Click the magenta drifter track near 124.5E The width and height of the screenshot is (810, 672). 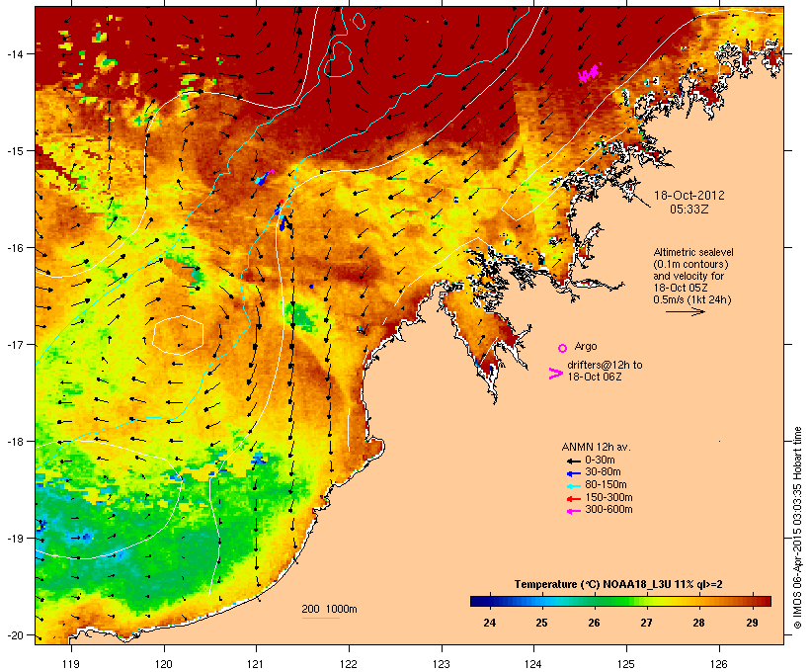click(590, 73)
